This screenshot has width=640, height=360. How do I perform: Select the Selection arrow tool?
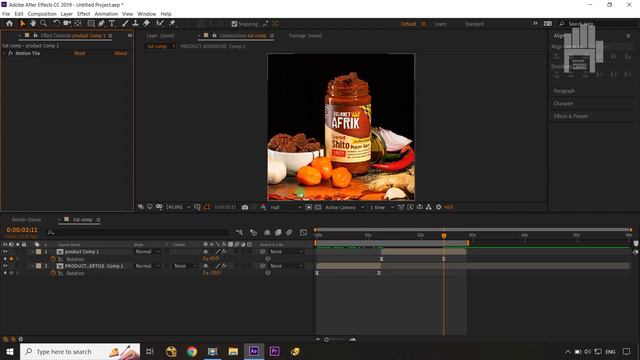tap(22, 24)
